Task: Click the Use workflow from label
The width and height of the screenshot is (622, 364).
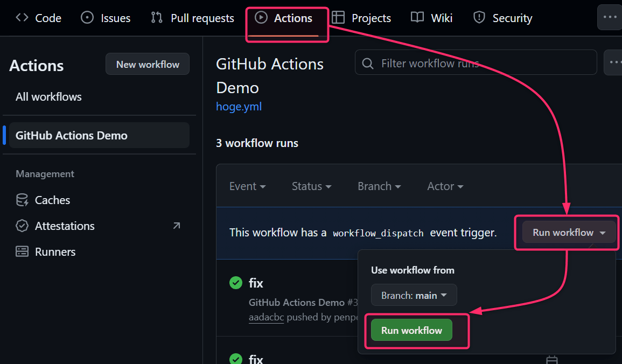Action: click(x=413, y=270)
